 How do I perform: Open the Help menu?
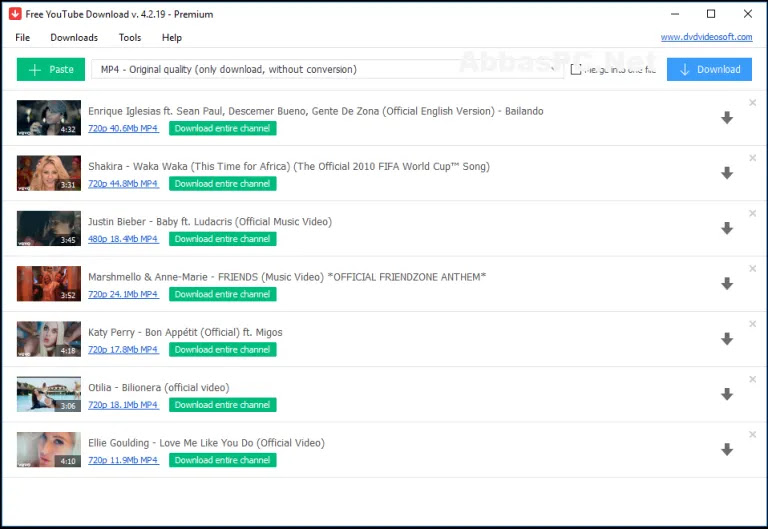tap(172, 38)
